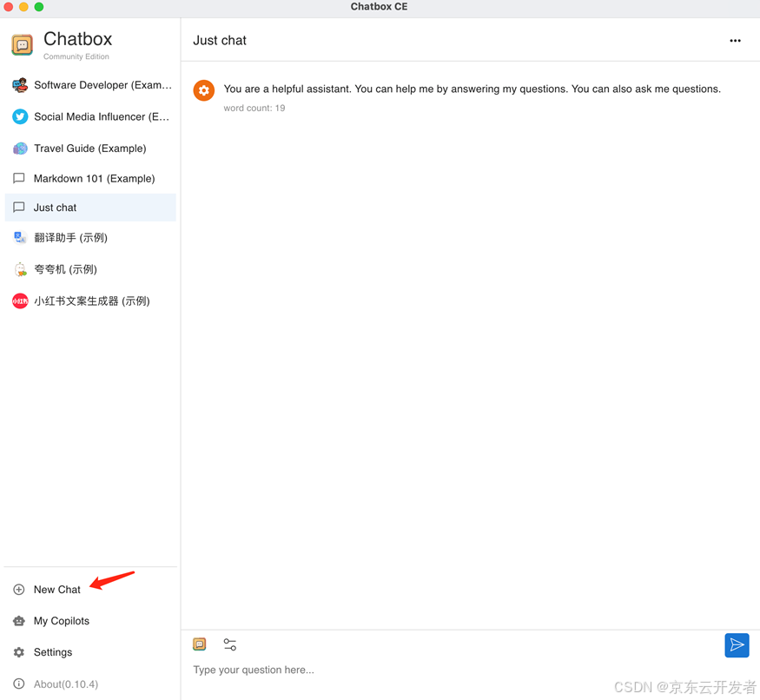The width and height of the screenshot is (760, 700).
Task: Open My Copilots
Action: [90, 621]
